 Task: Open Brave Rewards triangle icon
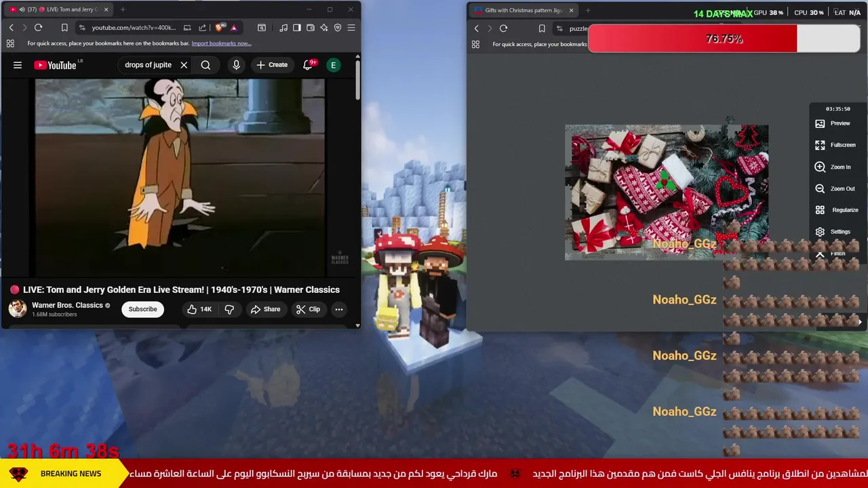tap(233, 28)
